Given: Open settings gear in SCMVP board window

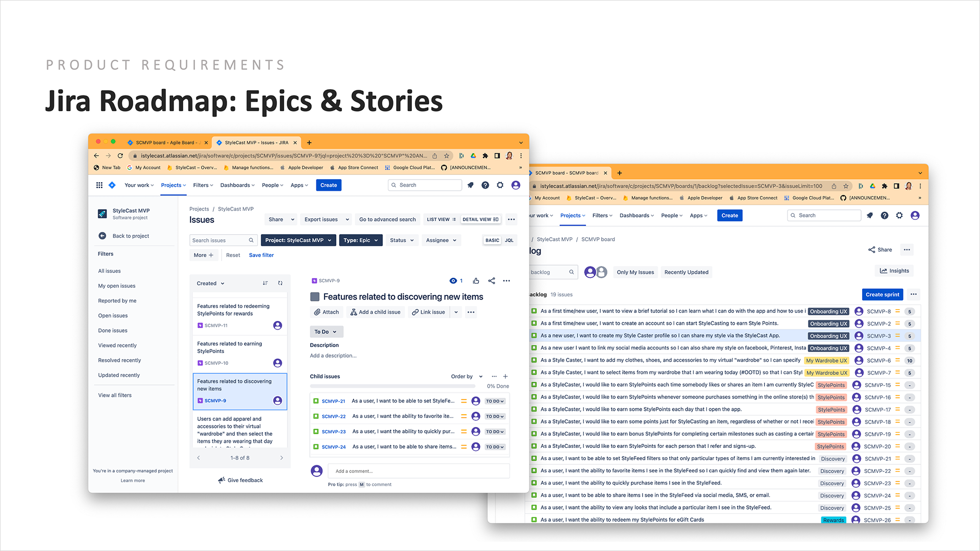Looking at the screenshot, I should pos(899,215).
